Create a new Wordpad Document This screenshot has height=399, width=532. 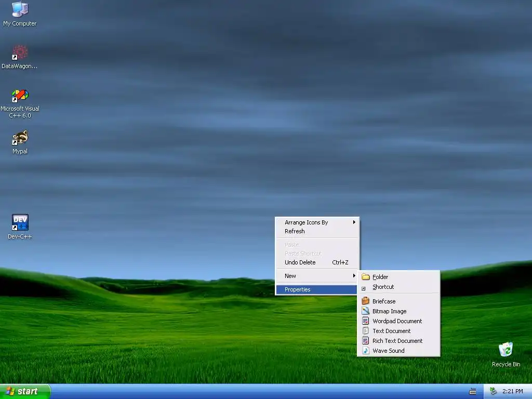point(398,321)
